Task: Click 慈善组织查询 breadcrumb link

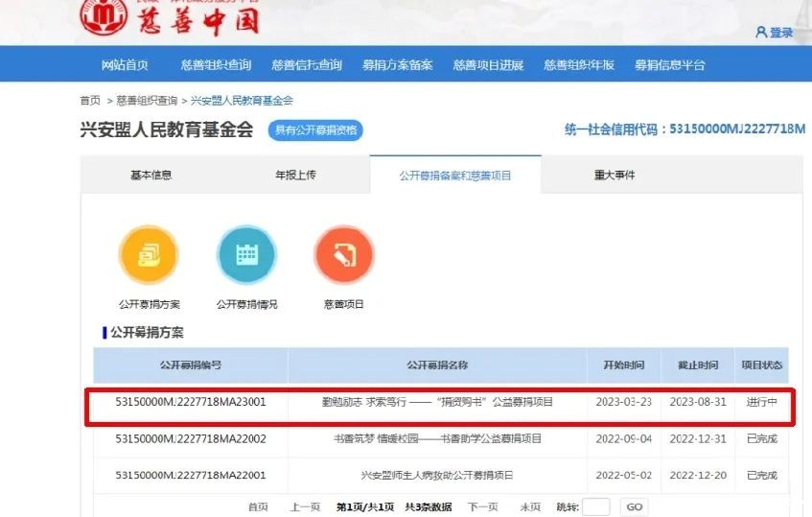Action: (x=147, y=101)
